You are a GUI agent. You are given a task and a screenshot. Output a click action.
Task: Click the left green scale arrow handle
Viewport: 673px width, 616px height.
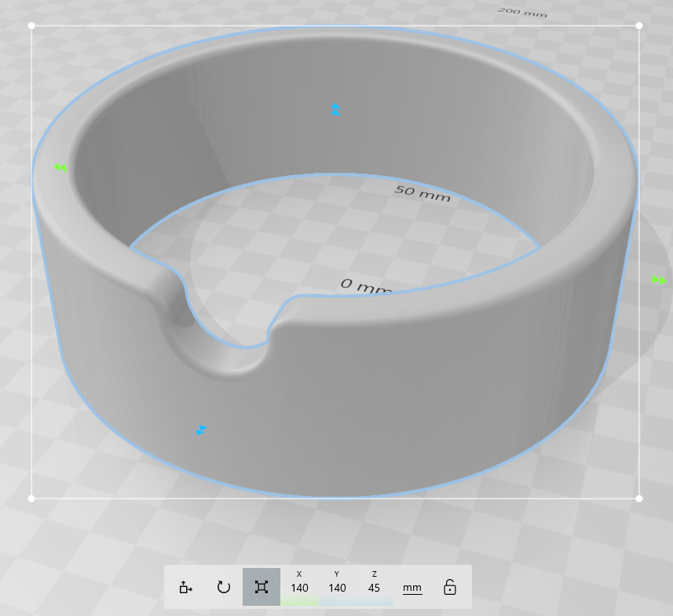(x=60, y=167)
